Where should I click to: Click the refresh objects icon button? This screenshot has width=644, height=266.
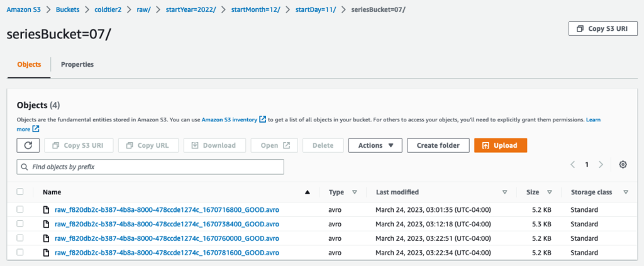click(28, 145)
